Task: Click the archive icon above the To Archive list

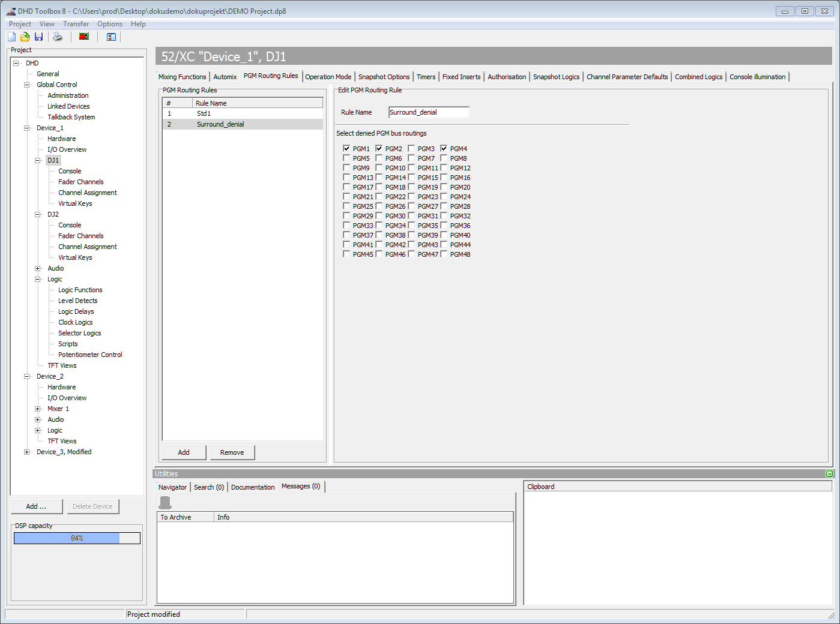Action: click(165, 502)
